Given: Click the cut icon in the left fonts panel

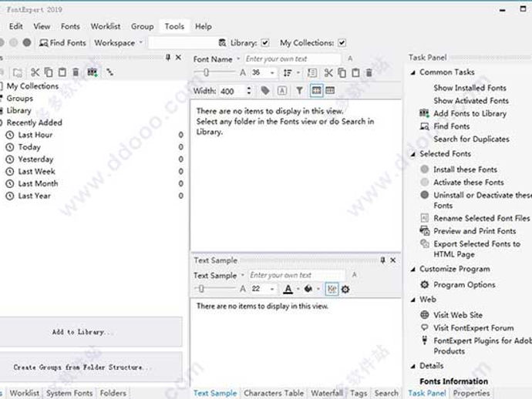Looking at the screenshot, I should [35, 72].
